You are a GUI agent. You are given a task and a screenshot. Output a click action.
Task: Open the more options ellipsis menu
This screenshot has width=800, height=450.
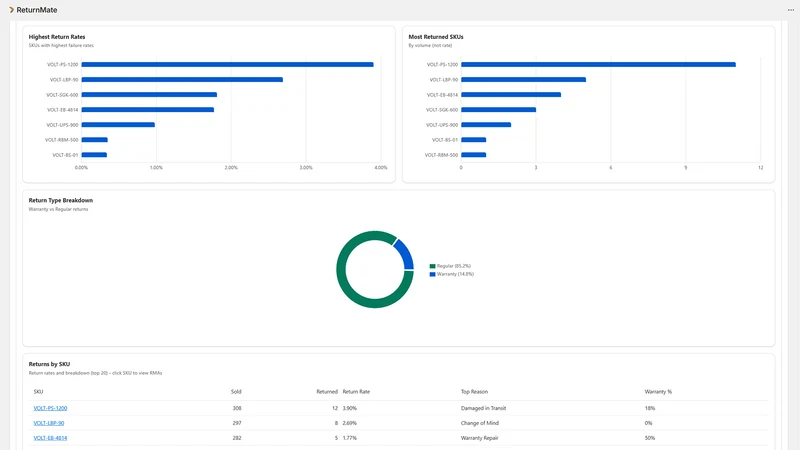(790, 10)
